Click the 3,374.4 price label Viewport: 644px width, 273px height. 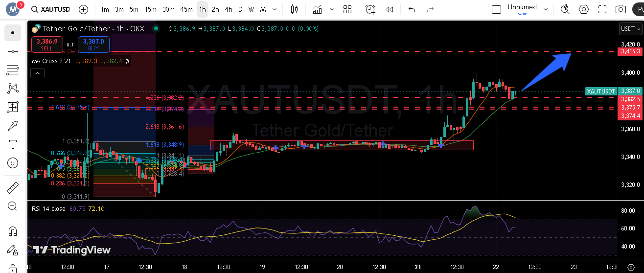pyautogui.click(x=630, y=115)
